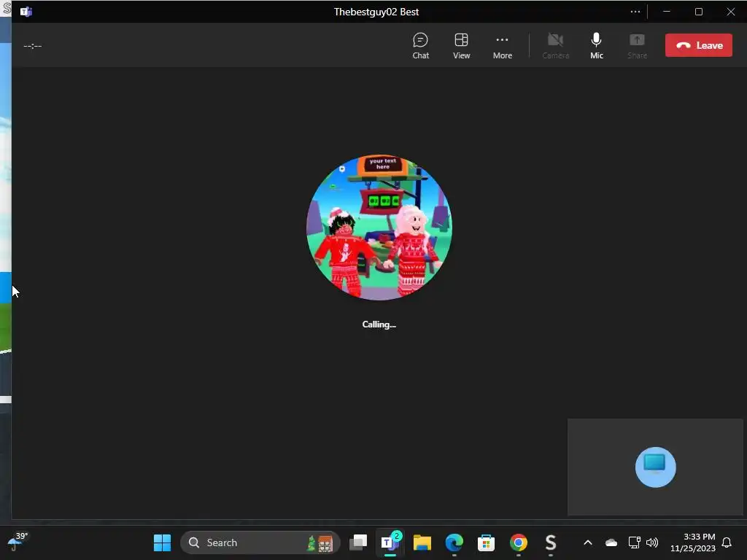Click the Share screen button
This screenshot has height=560, width=747.
(637, 46)
